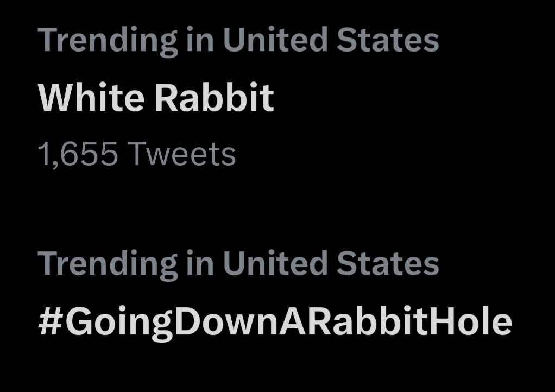Screen dimensions: 555x392
Task: View tweets for the #GoingDownARabbitHole trend
Action: (x=275, y=321)
